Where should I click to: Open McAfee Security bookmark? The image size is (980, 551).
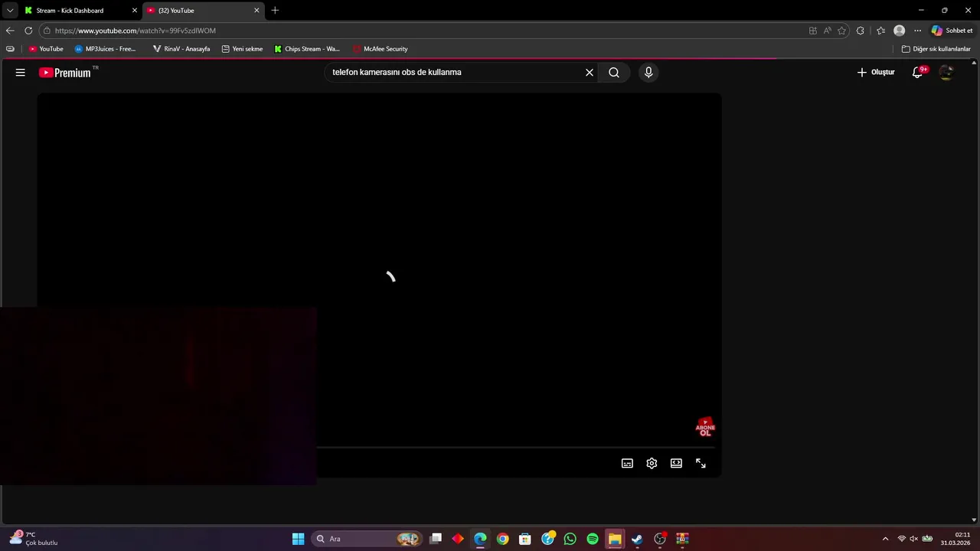coord(380,49)
